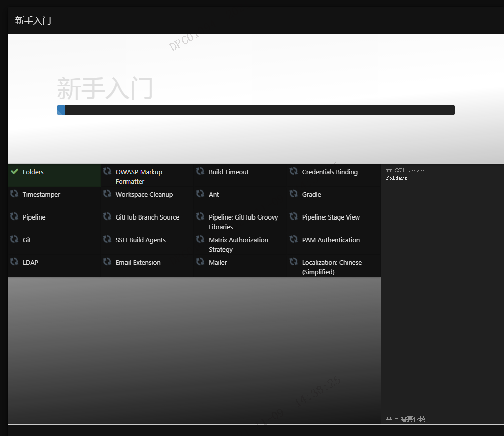Viewport: 504px width, 436px height.
Task: Select the GitHub Branch Source label
Action: coord(148,217)
